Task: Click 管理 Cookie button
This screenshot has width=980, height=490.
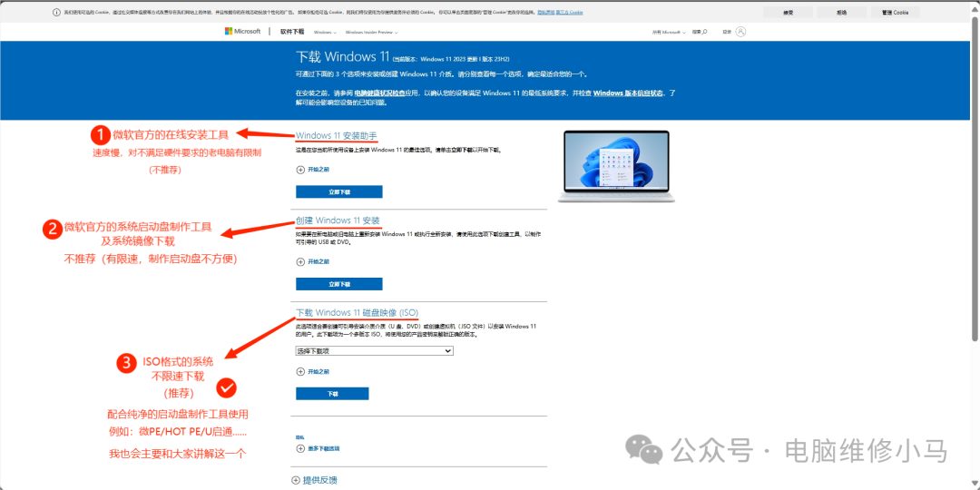Action: pos(895,12)
